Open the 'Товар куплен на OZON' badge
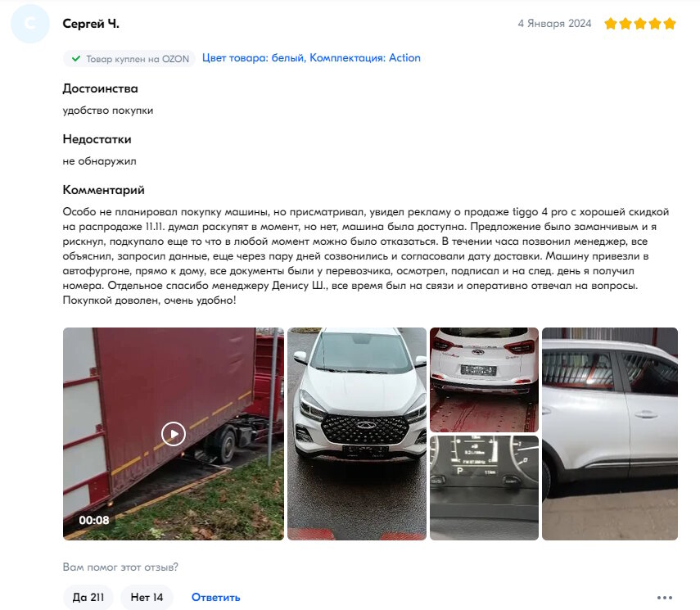 tap(129, 58)
